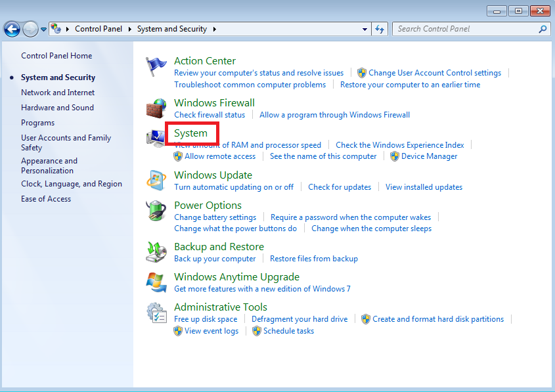Screen dimensions: 555x392
Task: Open Appearance and Personalization category
Action: coord(49,165)
